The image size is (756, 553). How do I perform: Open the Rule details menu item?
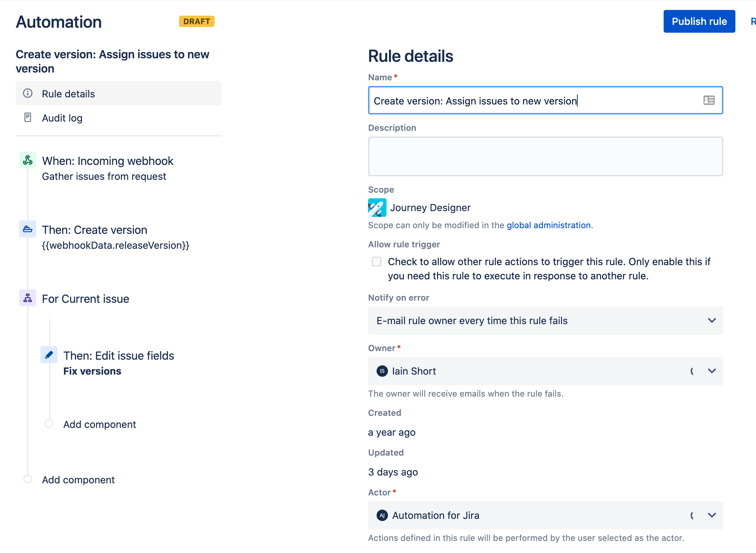pos(119,93)
